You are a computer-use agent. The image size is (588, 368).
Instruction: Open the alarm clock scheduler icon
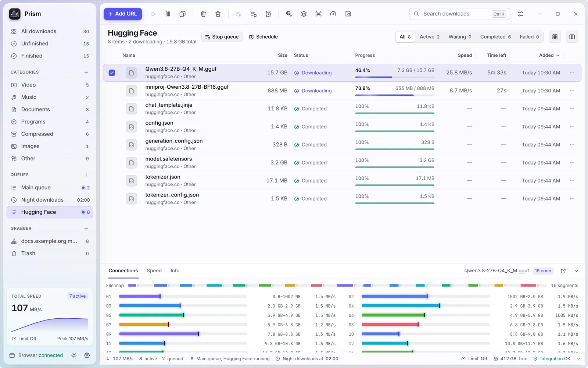pyautogui.click(x=268, y=14)
